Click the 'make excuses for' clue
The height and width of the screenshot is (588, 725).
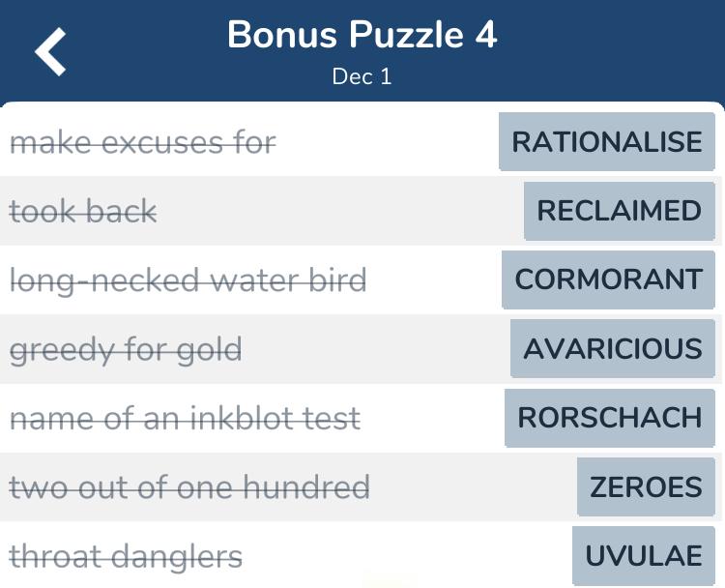143,142
